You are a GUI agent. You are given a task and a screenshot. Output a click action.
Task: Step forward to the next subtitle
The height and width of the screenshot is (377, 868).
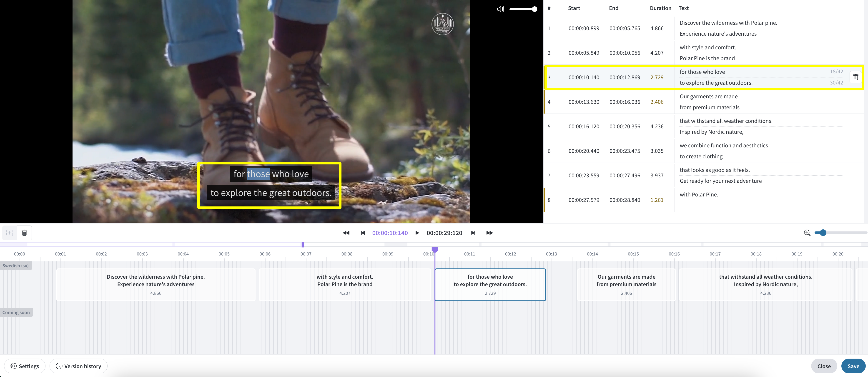pos(473,233)
